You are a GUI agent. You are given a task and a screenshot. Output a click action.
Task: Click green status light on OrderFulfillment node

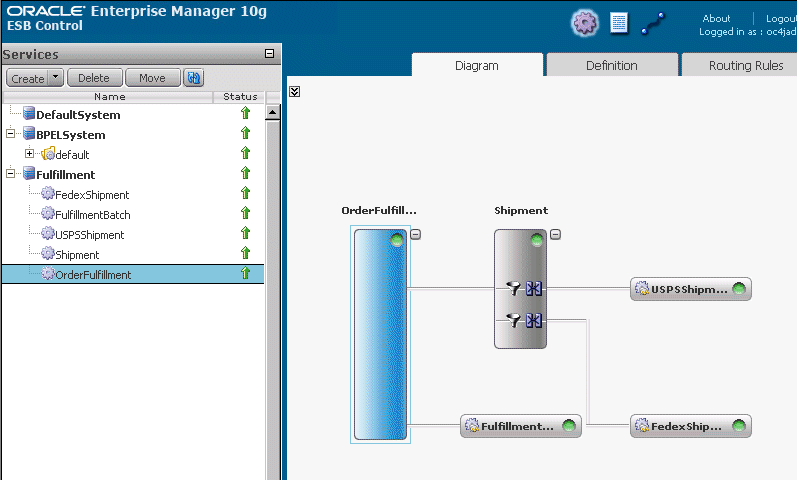click(x=397, y=240)
